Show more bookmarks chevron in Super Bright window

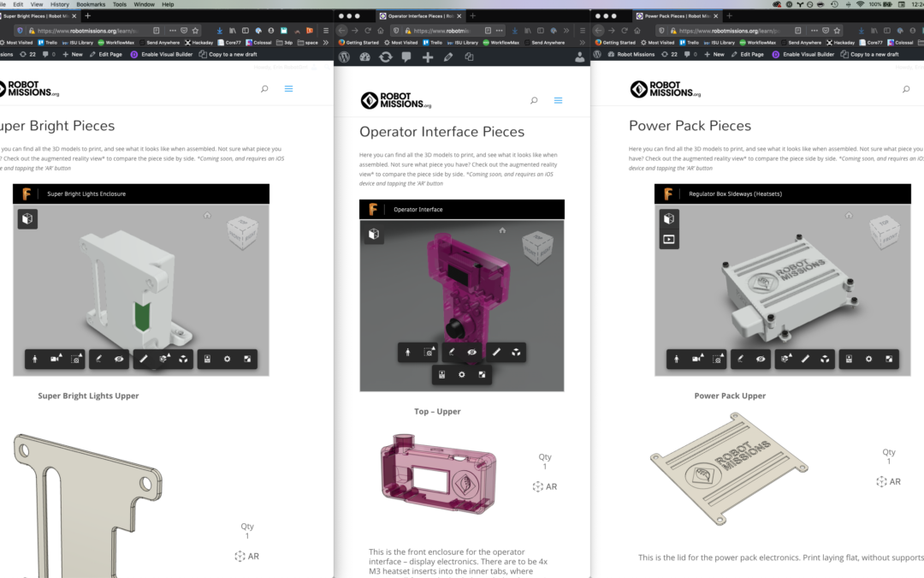[326, 43]
